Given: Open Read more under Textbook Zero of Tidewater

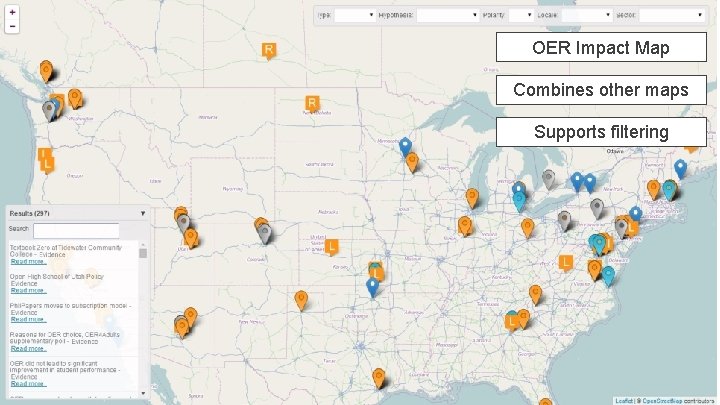Looking at the screenshot, I should (28, 261).
